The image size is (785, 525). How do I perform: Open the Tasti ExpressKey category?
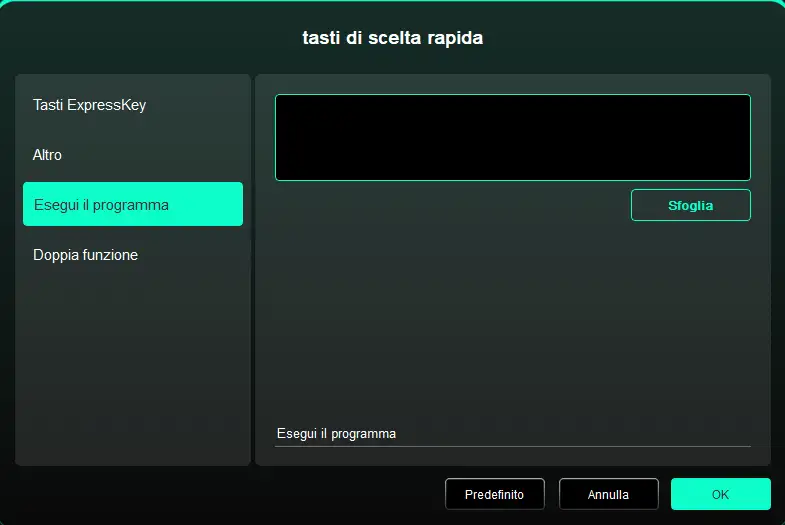[x=133, y=105]
